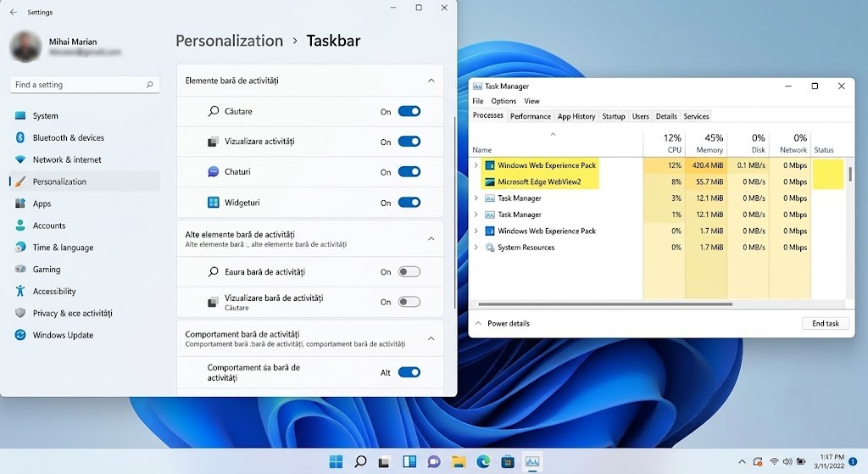The image size is (868, 474).
Task: Switch to App History tab
Action: [576, 116]
